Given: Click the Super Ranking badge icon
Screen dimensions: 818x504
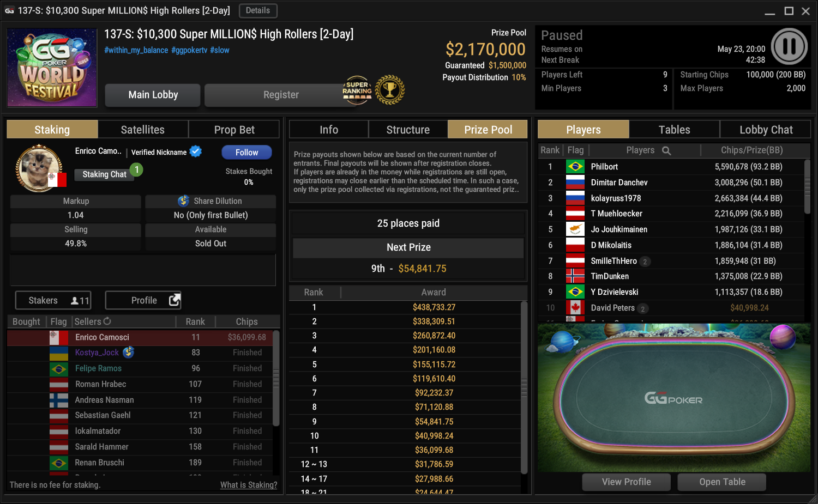Looking at the screenshot, I should (357, 90).
